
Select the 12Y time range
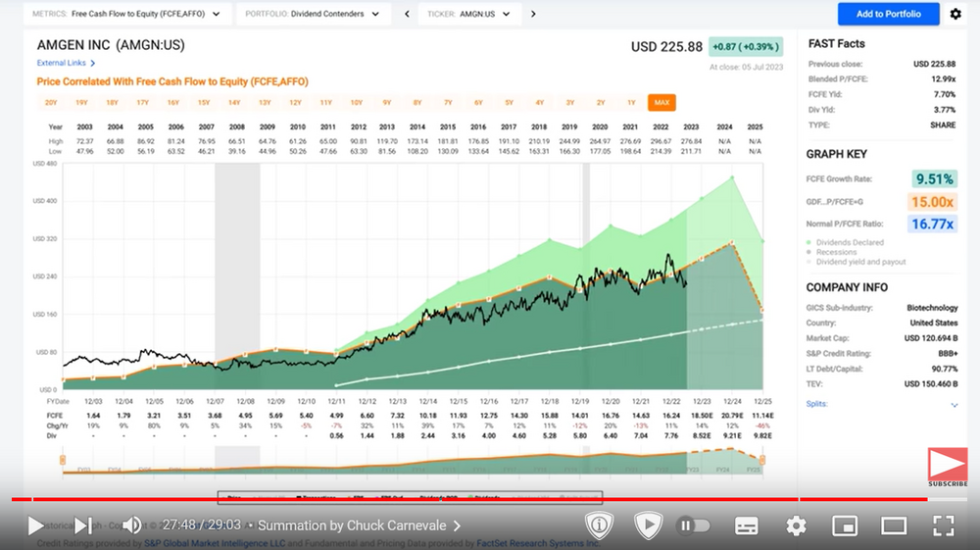(x=296, y=103)
